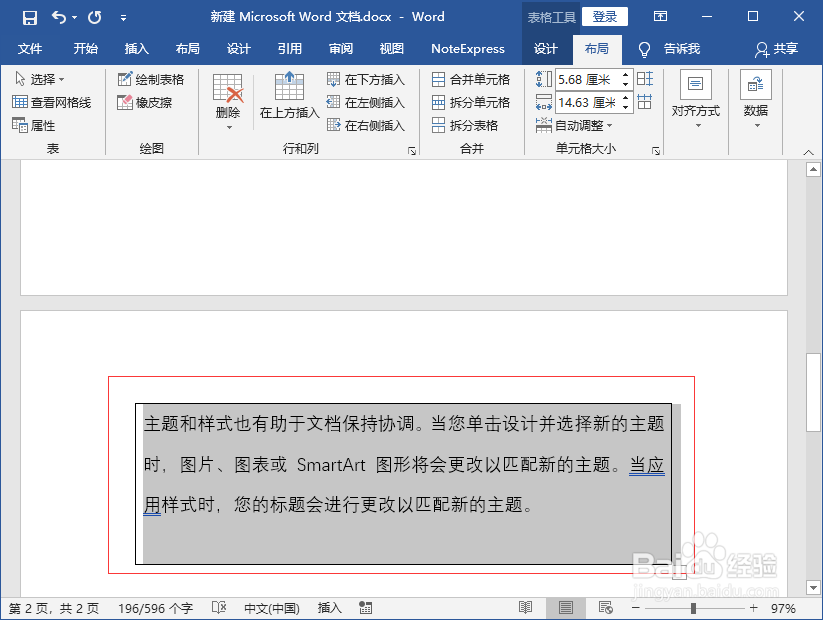Collapse the ribbon with the chevron
This screenshot has width=823, height=620.
(808, 152)
